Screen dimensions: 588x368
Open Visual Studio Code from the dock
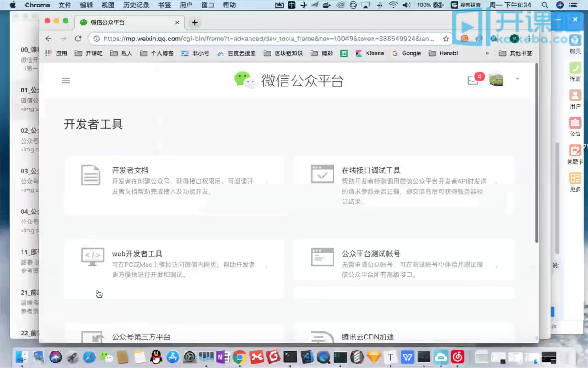click(307, 356)
